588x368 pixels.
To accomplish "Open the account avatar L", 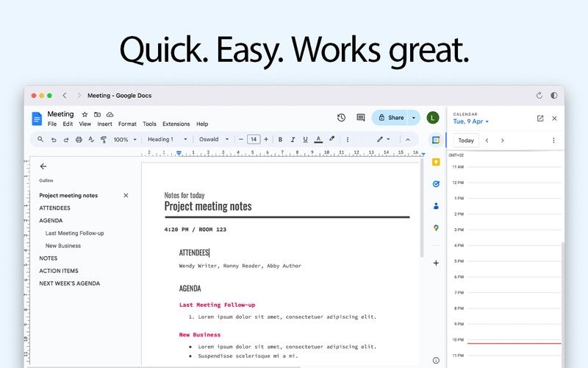I will tap(433, 118).
